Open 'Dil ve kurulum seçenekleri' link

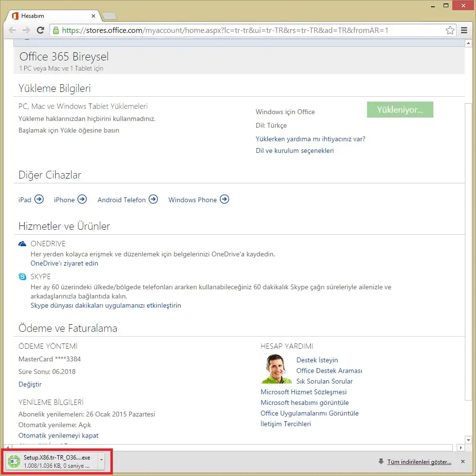pos(294,150)
